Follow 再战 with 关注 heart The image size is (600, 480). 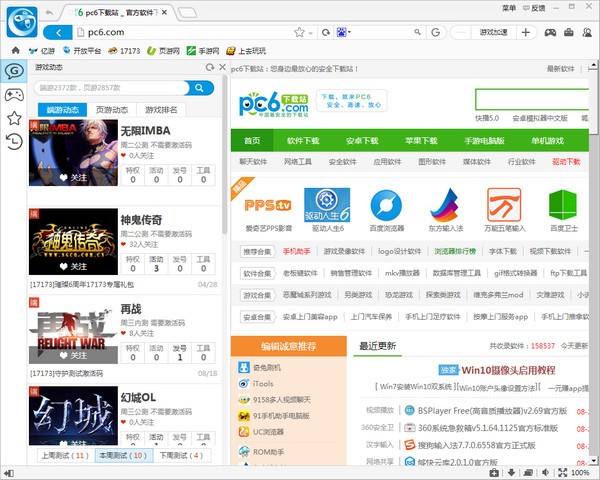(x=73, y=356)
